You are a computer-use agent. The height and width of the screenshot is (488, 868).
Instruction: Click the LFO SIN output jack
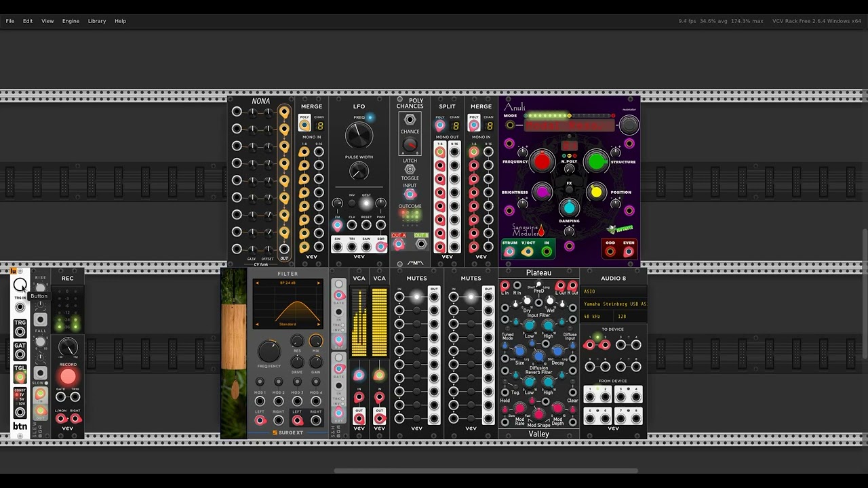tap(338, 247)
